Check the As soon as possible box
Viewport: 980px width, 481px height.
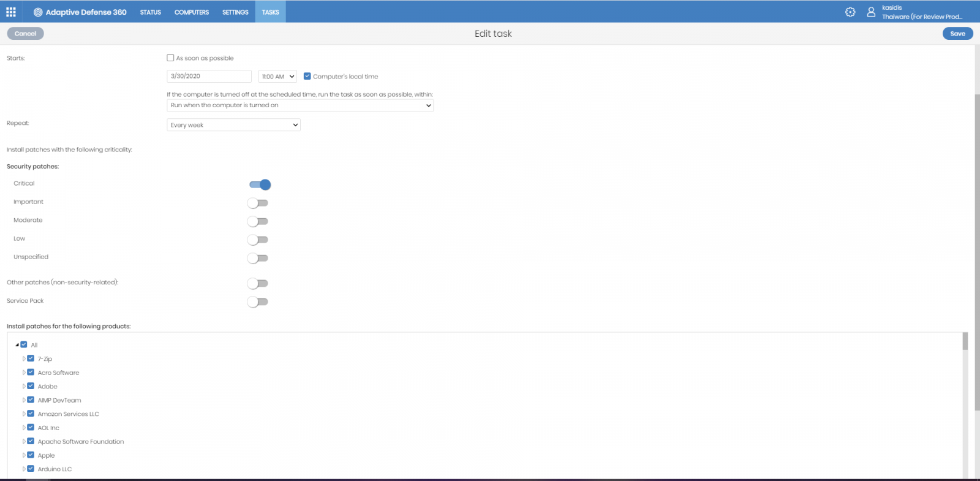tap(170, 58)
